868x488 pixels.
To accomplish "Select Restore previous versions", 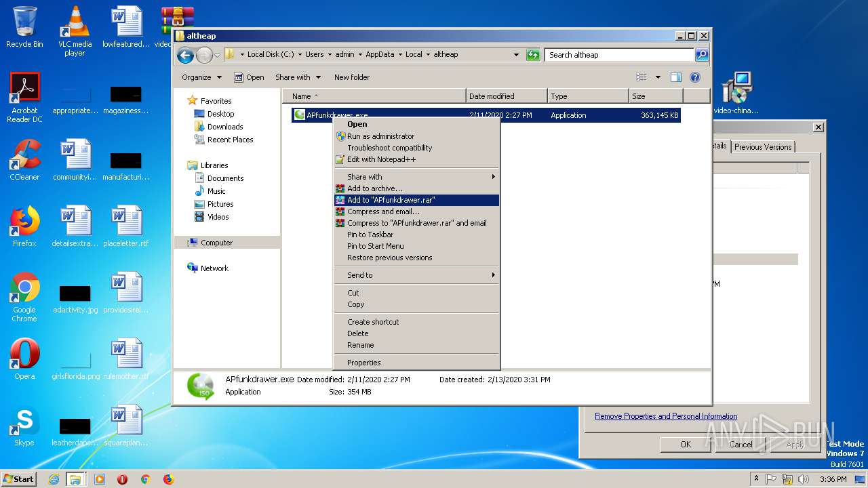I will 416,258.
